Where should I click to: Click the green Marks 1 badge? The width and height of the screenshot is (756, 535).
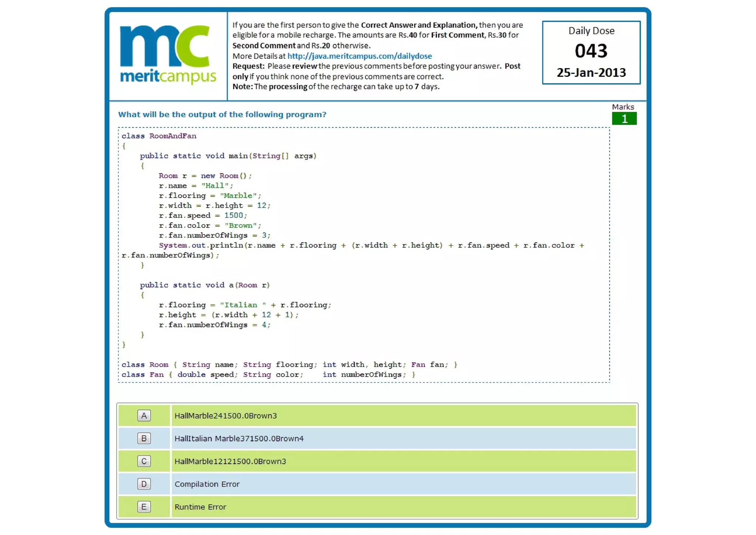(x=624, y=119)
